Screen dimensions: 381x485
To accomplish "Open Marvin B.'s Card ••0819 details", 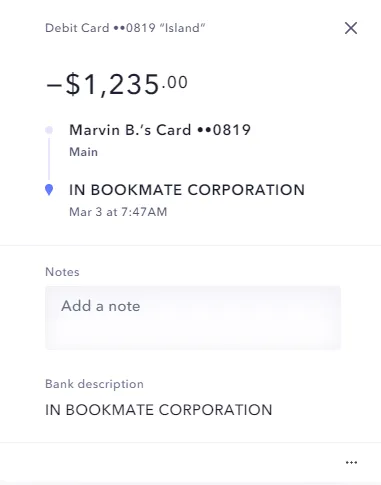I will click(x=160, y=130).
